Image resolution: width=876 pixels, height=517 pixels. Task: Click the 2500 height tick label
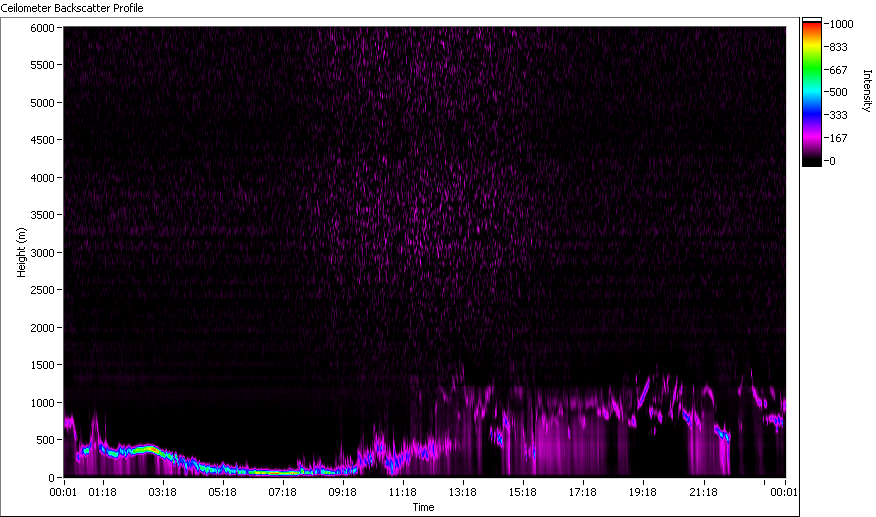tap(42, 290)
